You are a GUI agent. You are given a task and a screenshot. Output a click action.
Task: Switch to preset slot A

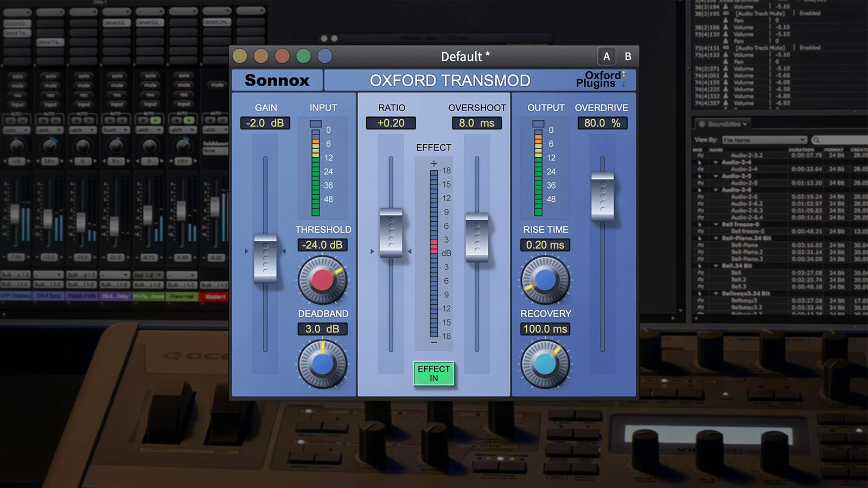607,56
